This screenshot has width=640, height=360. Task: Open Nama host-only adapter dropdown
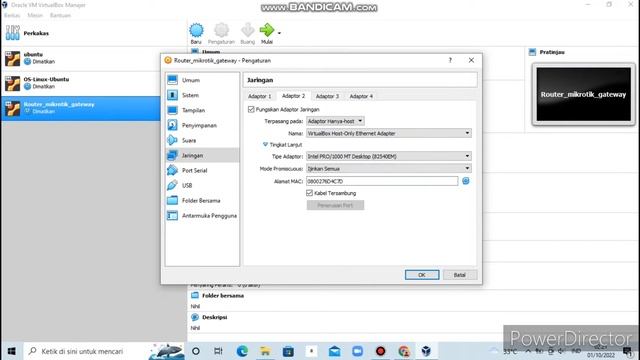point(389,133)
